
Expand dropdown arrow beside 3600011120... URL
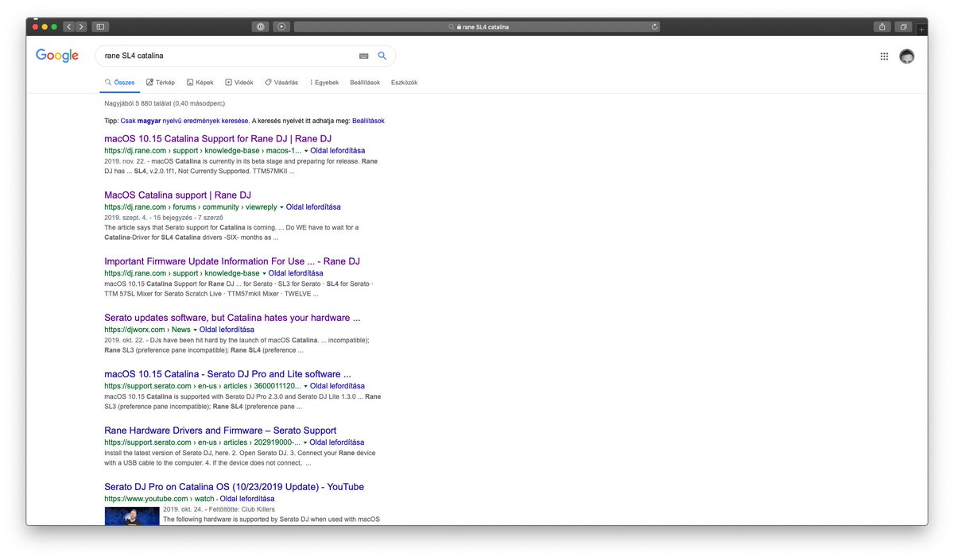coord(305,386)
